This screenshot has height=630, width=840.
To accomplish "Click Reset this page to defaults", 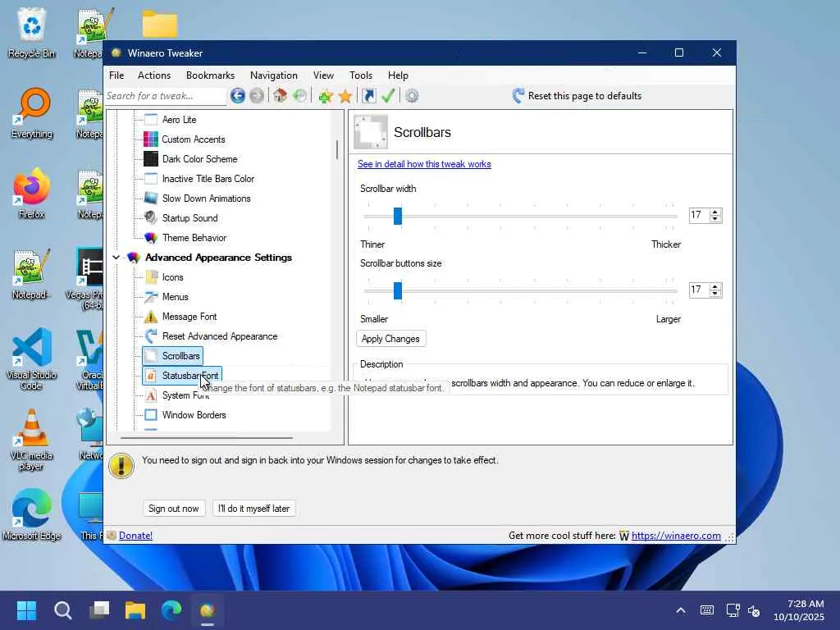I will [x=577, y=96].
